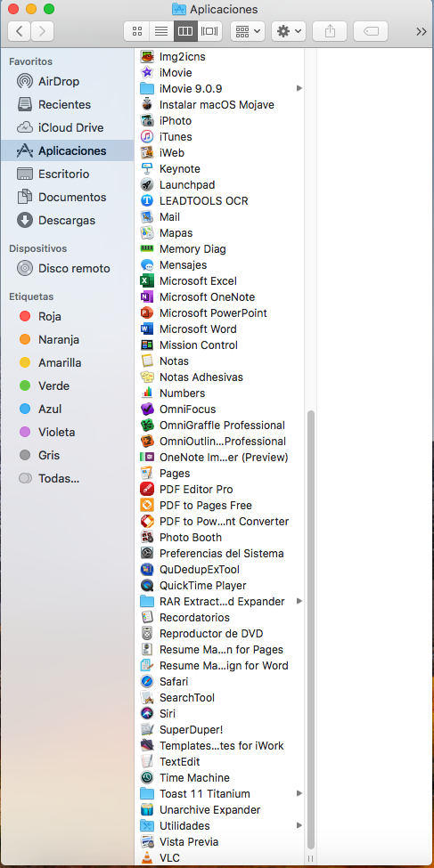Switch to gallery view mode

coord(210,31)
